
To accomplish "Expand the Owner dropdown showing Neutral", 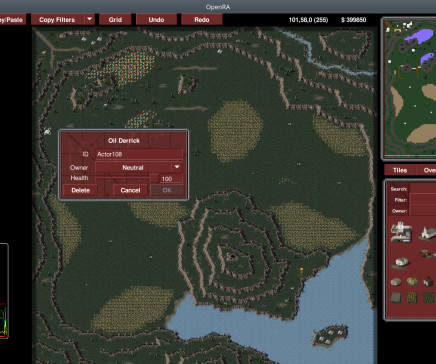I will point(139,167).
